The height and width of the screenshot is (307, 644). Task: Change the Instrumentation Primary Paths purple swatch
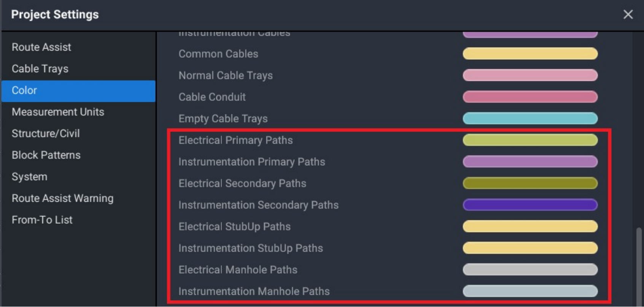[530, 162]
